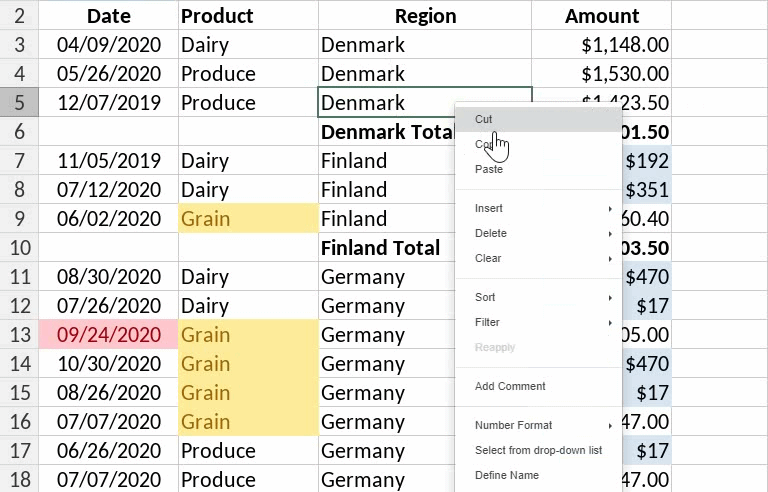Select the yellow Grain cell in row 9

pyautogui.click(x=248, y=219)
